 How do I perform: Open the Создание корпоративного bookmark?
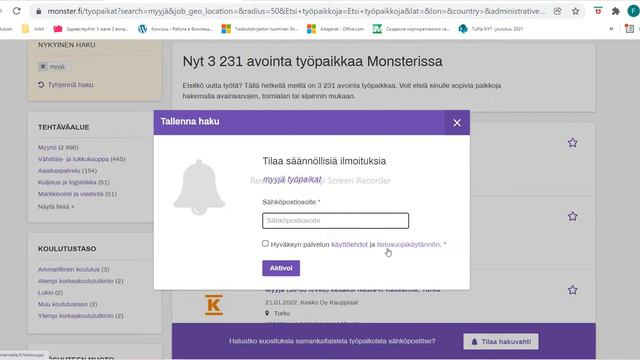point(411,29)
